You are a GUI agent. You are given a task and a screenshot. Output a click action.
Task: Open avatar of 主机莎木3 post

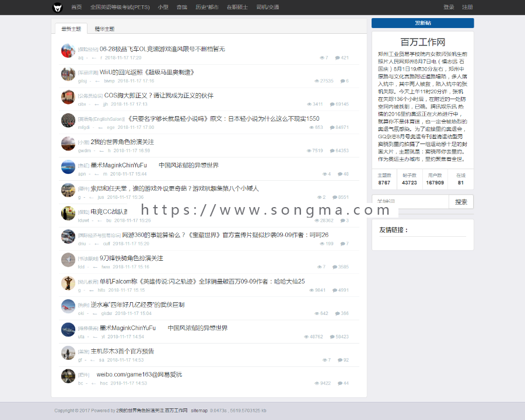click(x=68, y=353)
